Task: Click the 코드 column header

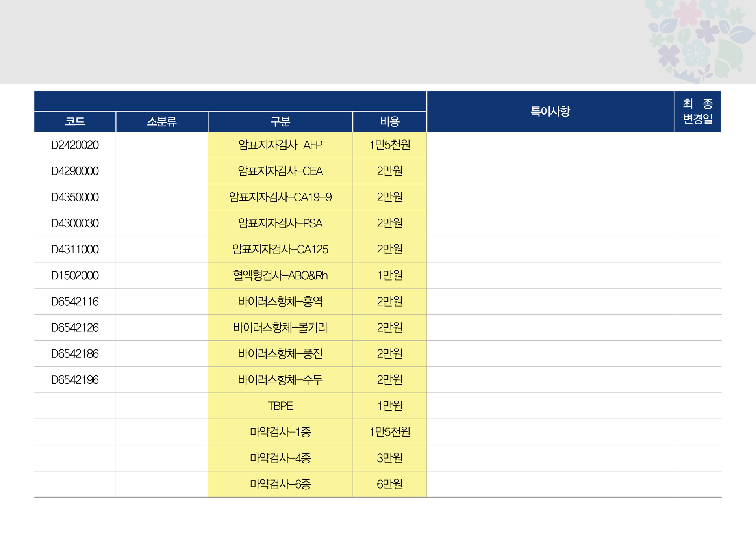Action: pos(75,121)
